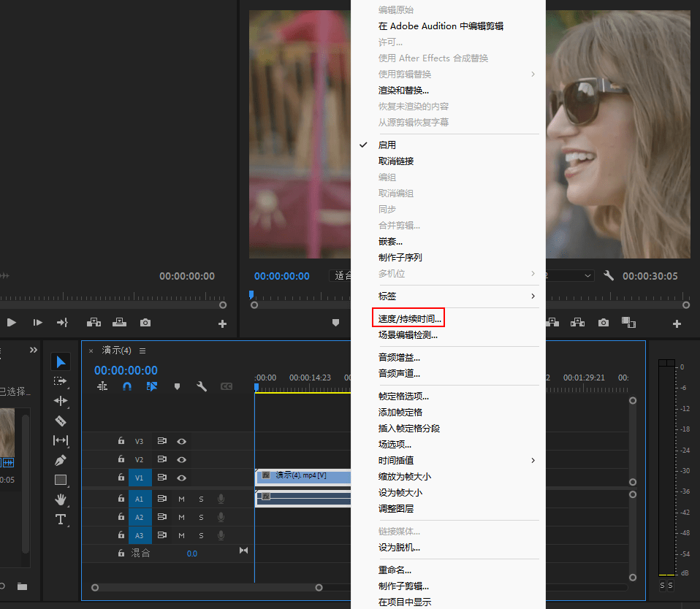Choose 重命名... in context menu
The height and width of the screenshot is (609, 700).
395,570
